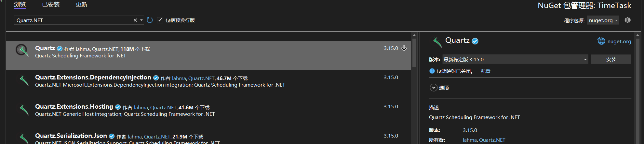Screen dimensions: 644x144
Task: Switch to the installed packages tab
Action: coord(51,5)
